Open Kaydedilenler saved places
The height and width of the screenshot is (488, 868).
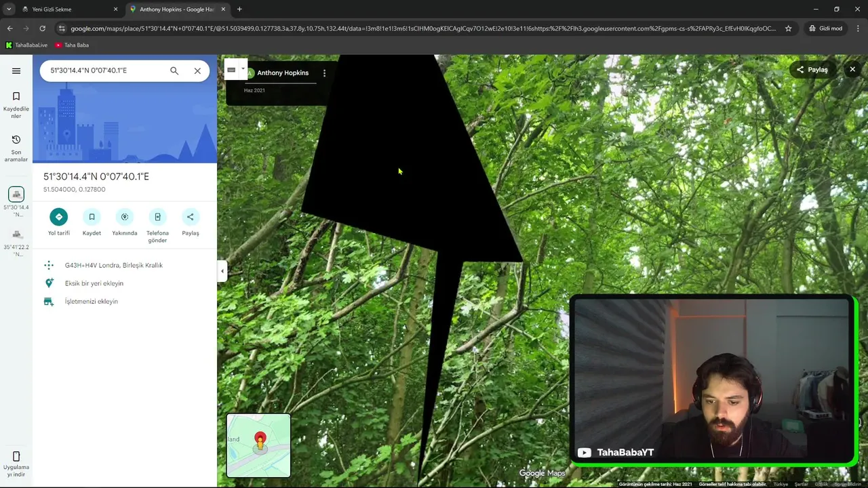[x=16, y=105]
